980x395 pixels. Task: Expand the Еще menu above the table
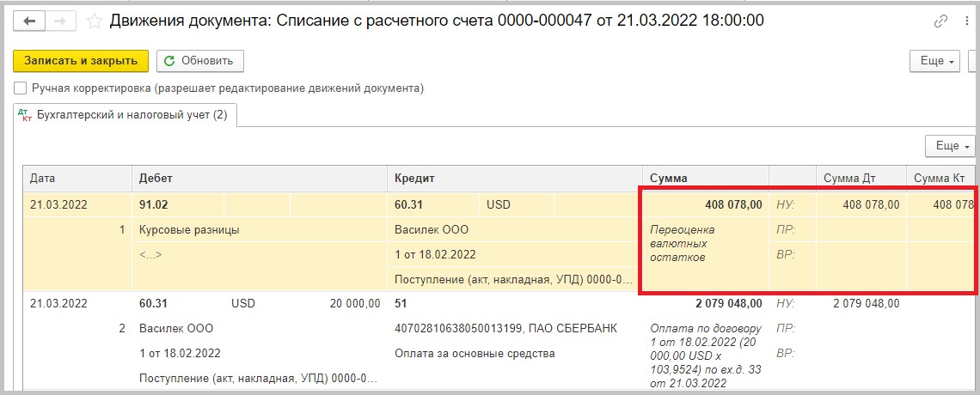click(950, 146)
